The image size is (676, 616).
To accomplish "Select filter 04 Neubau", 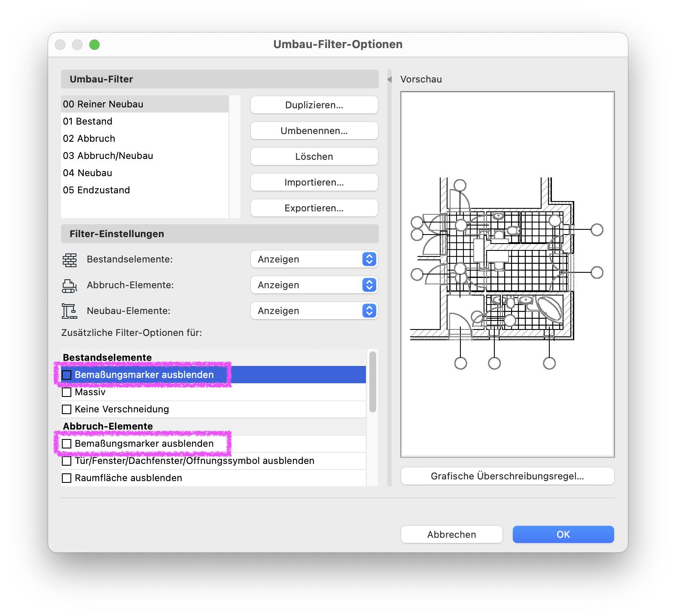I will [145, 173].
